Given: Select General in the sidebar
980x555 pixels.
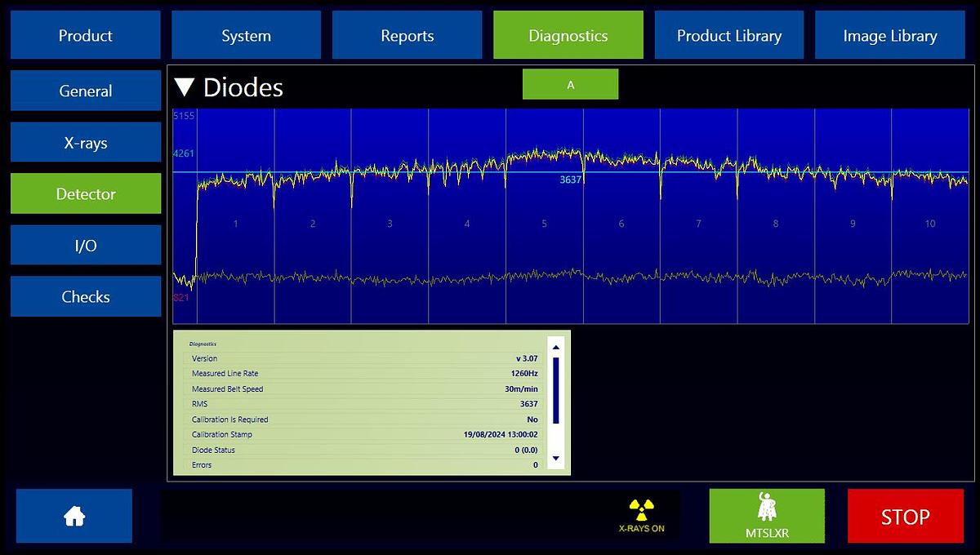Looking at the screenshot, I should click(86, 91).
